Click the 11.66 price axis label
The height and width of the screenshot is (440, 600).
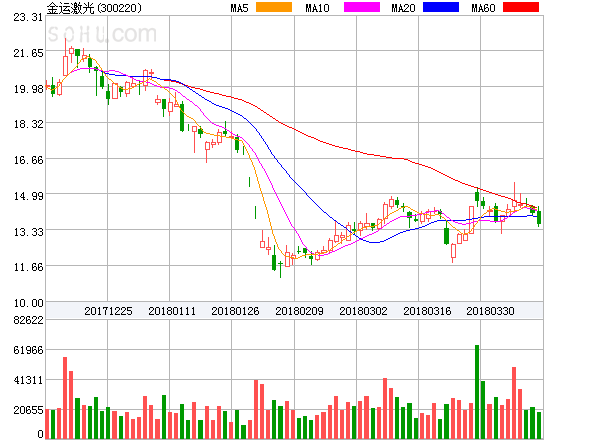pos(28,267)
